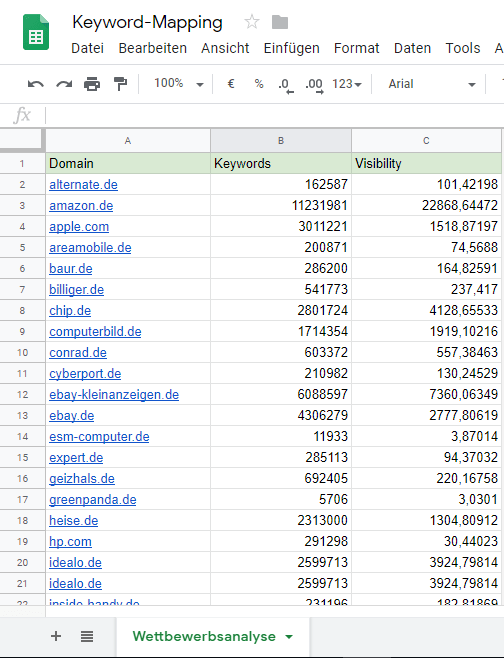
Task: Move document using the folder icon
Action: [280, 22]
